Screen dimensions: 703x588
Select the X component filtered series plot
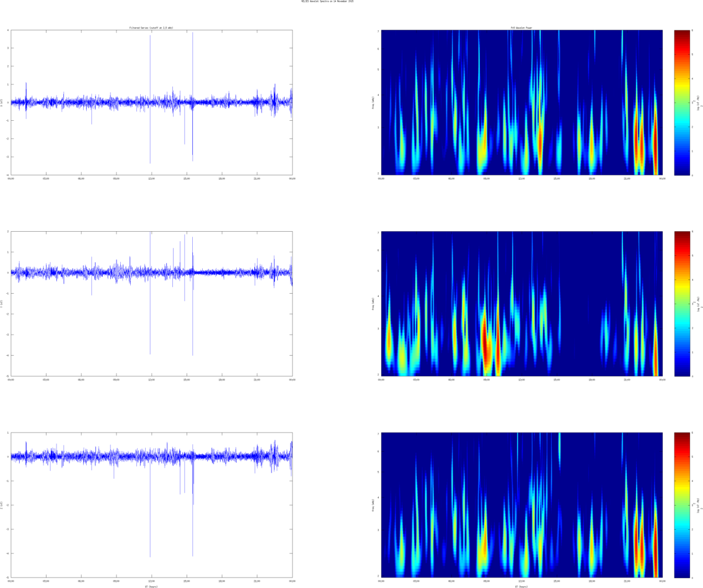[x=151, y=103]
